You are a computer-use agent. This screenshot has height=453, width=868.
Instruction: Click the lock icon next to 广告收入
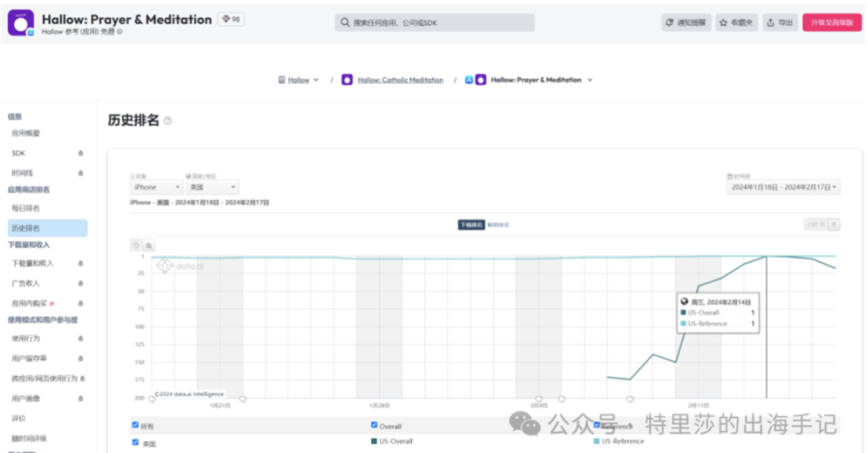click(81, 283)
